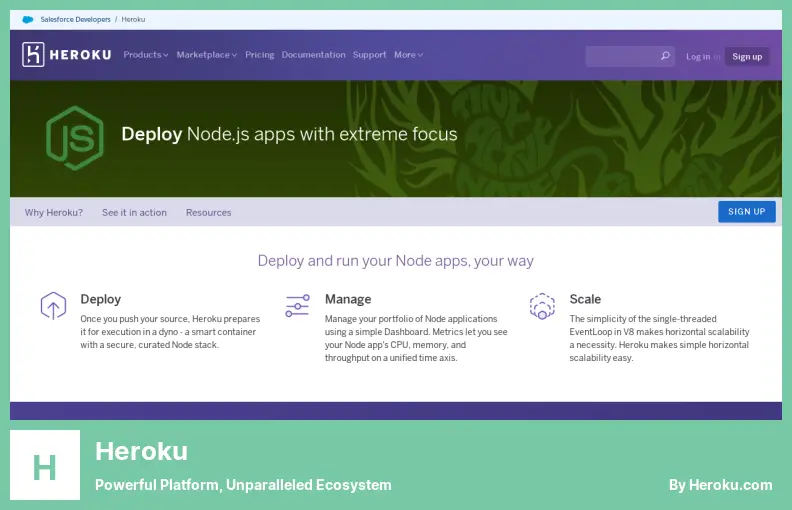Click the Heroku logo in the navigation bar
792x510 pixels.
point(67,55)
